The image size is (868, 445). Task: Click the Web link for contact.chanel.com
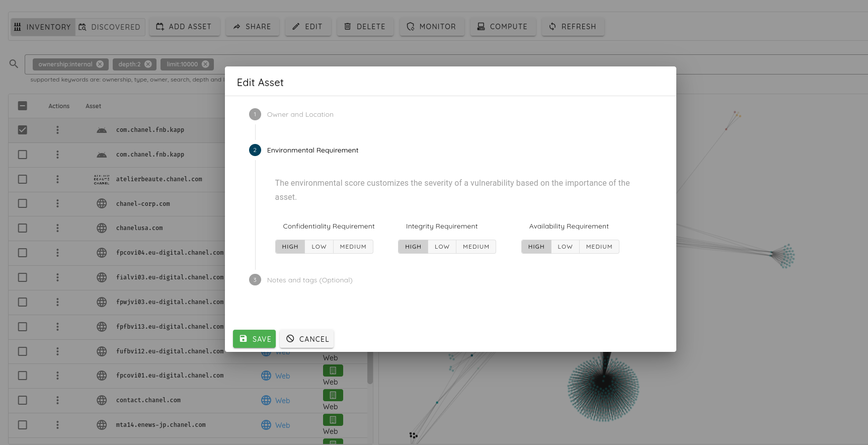282,401
